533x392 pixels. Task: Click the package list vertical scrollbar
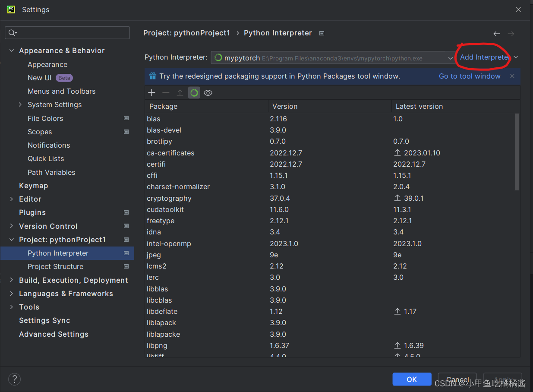click(517, 152)
